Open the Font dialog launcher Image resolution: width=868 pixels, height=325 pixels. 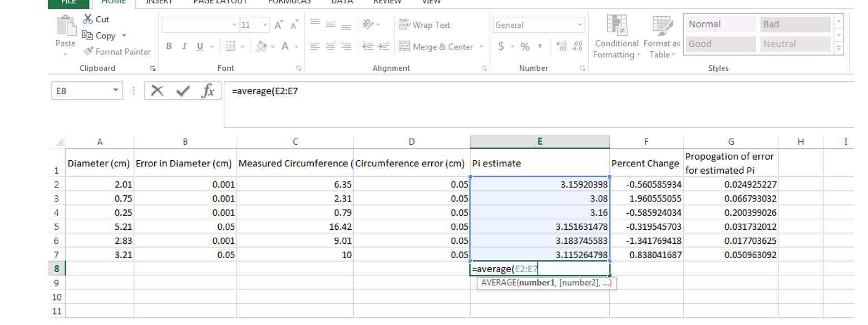[299, 68]
